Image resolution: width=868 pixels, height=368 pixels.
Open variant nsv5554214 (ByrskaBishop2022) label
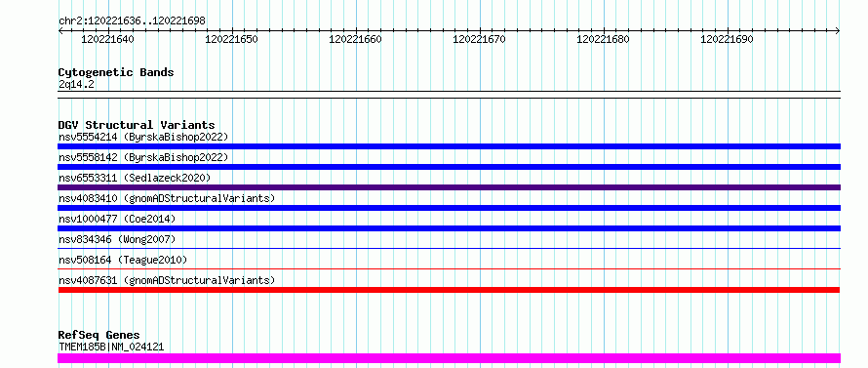click(142, 137)
